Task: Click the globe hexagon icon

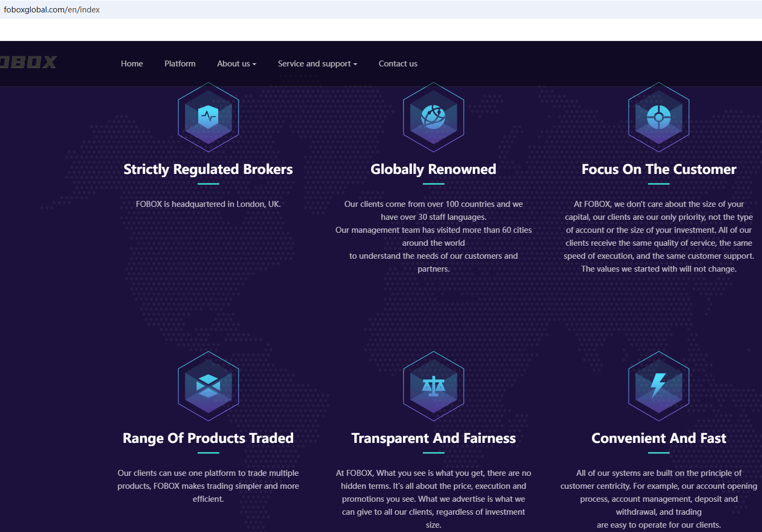Action: pyautogui.click(x=433, y=117)
